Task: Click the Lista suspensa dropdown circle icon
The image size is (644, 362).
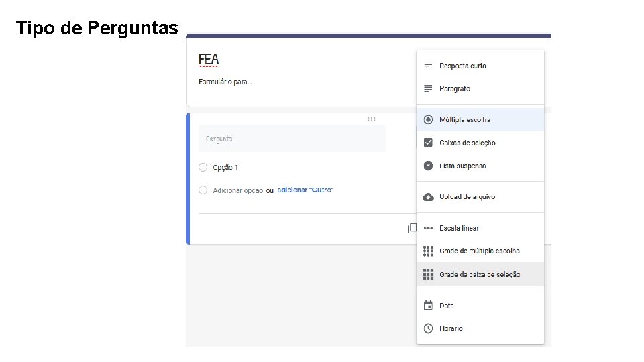Action: [428, 166]
